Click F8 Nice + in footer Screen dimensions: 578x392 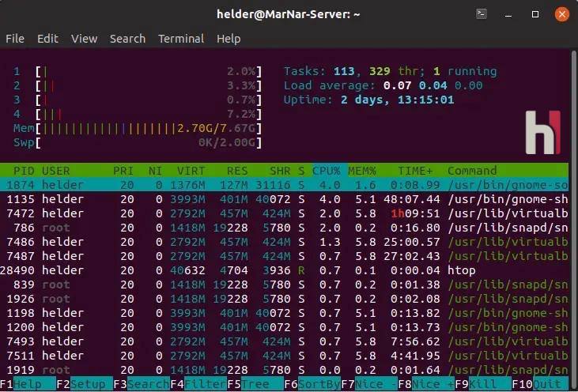coord(426,384)
